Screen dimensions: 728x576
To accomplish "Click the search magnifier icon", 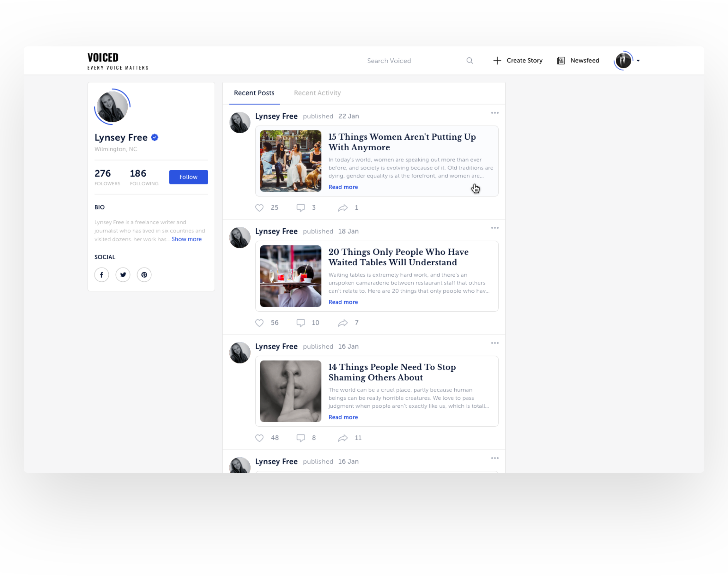I will click(470, 61).
